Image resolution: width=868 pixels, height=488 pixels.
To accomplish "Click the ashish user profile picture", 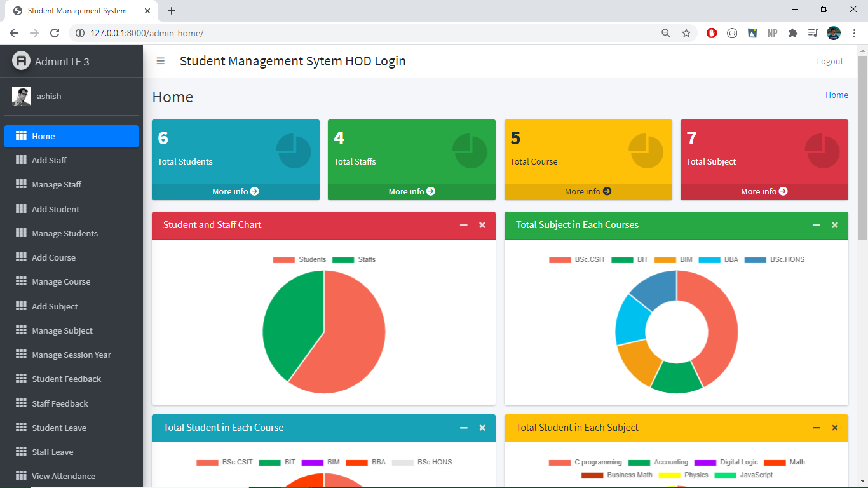I will click(22, 97).
